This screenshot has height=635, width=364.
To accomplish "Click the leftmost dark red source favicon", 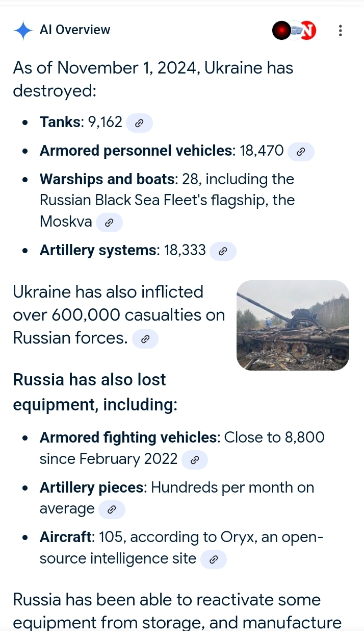I will pyautogui.click(x=281, y=30).
